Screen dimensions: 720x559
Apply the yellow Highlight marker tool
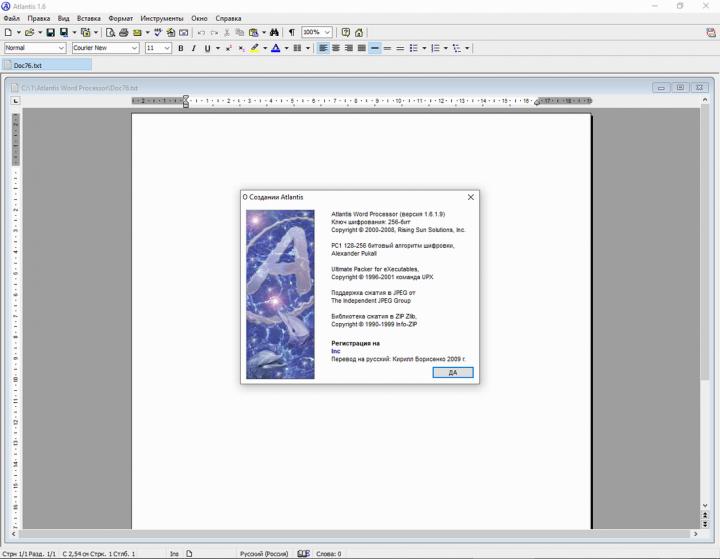pos(254,48)
